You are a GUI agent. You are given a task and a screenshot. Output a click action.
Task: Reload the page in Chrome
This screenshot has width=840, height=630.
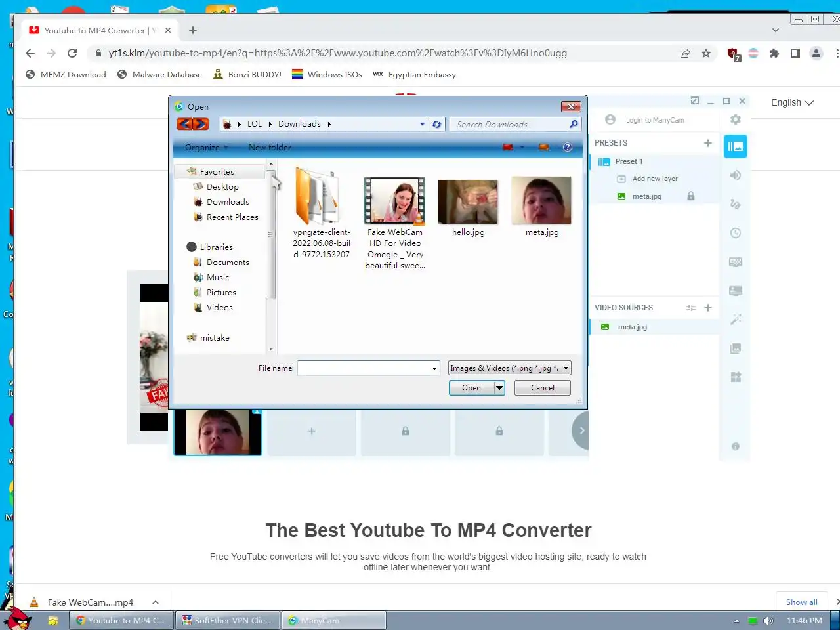pyautogui.click(x=72, y=53)
